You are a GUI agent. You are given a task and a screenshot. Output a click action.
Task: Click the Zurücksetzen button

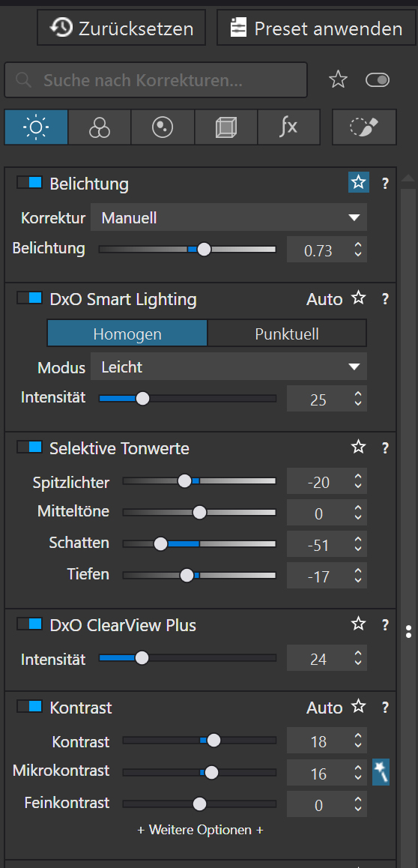121,28
